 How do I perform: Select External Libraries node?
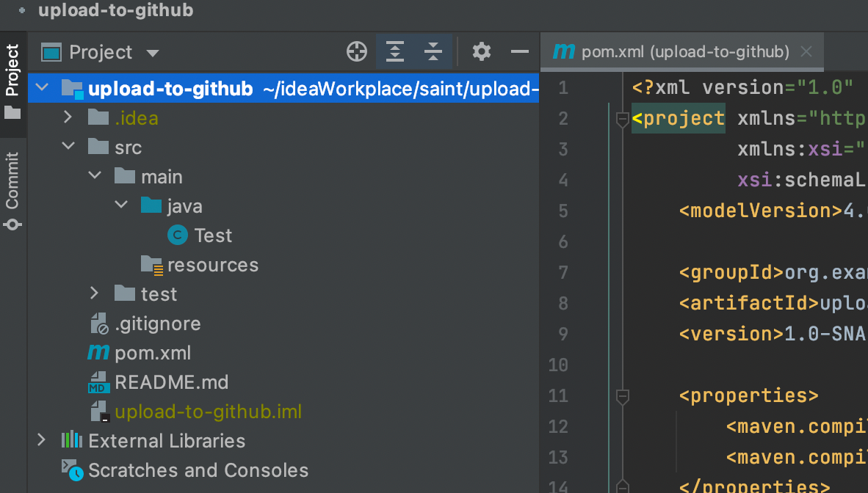[x=166, y=441]
